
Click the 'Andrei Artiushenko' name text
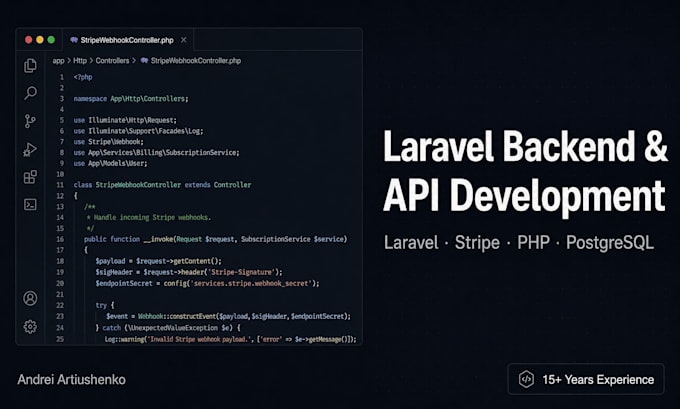click(72, 380)
